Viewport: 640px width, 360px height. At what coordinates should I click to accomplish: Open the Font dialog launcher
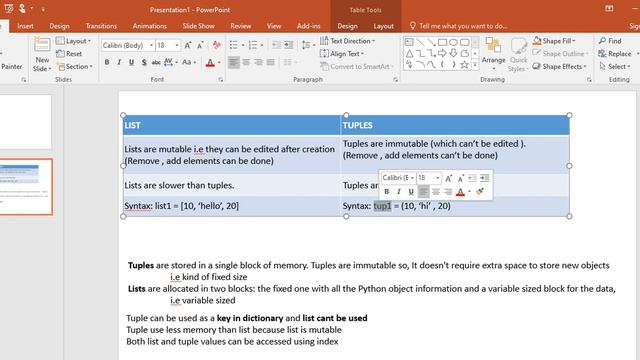tap(221, 80)
